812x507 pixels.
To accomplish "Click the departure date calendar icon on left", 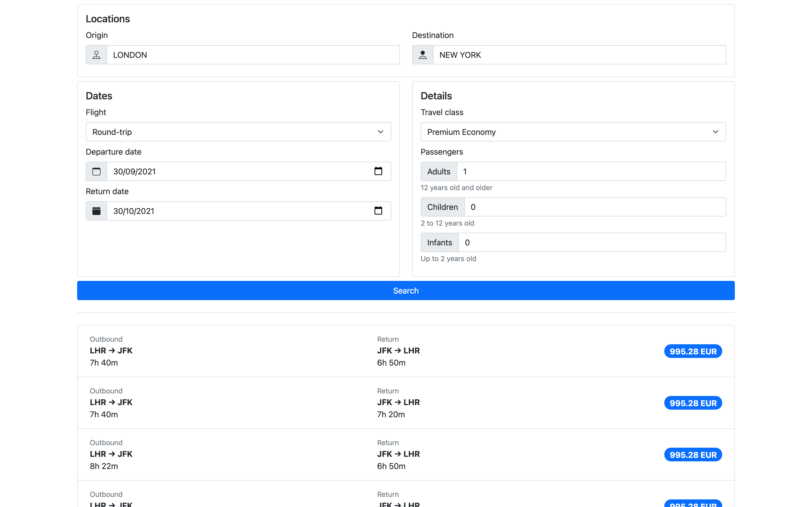I will click(x=96, y=171).
